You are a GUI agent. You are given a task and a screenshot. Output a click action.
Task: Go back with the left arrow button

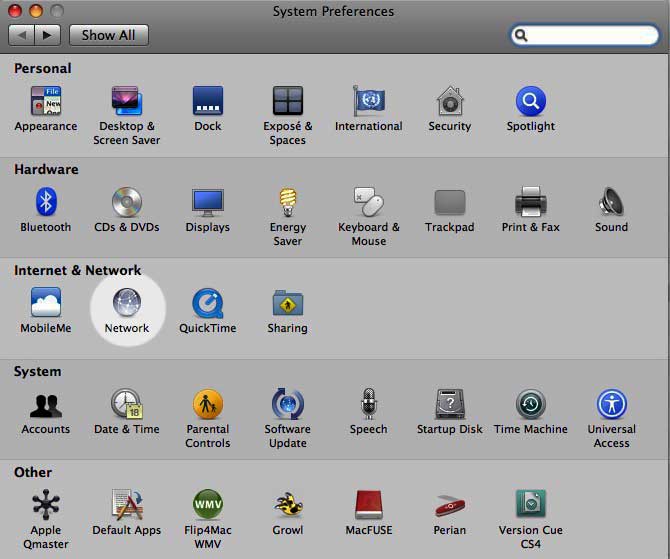tap(21, 35)
